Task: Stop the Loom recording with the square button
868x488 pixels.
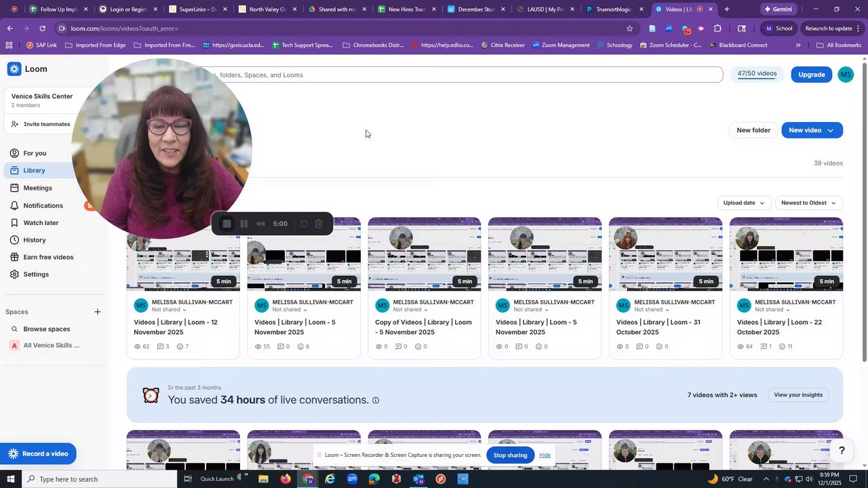Action: click(227, 224)
